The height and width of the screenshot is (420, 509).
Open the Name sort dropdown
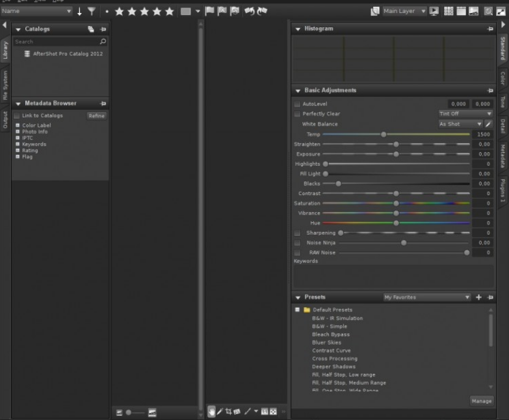click(x=36, y=11)
